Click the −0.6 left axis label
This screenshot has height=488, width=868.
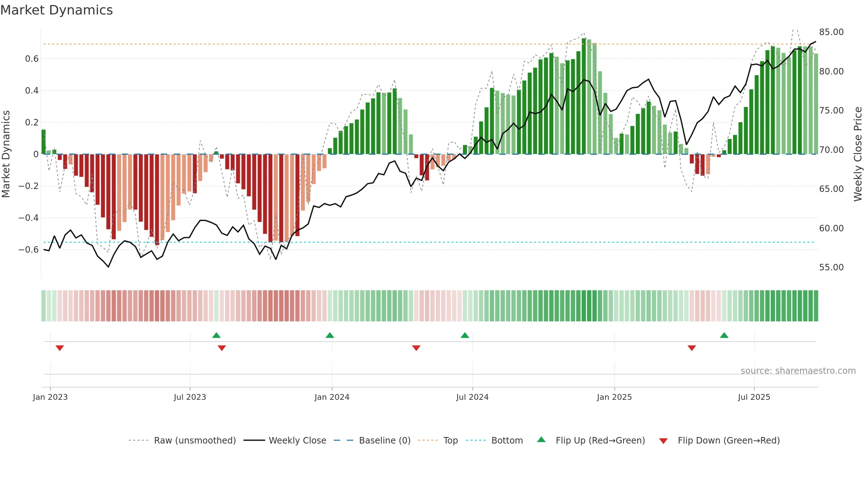click(x=29, y=249)
